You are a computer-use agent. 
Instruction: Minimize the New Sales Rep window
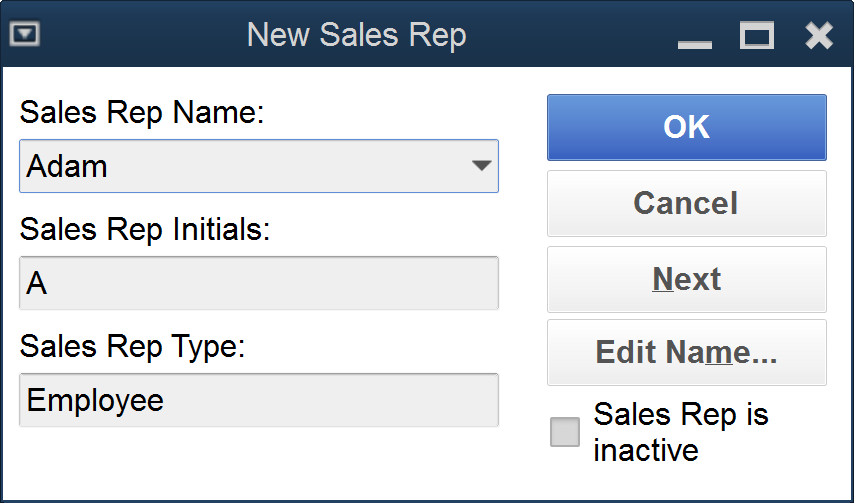click(694, 38)
